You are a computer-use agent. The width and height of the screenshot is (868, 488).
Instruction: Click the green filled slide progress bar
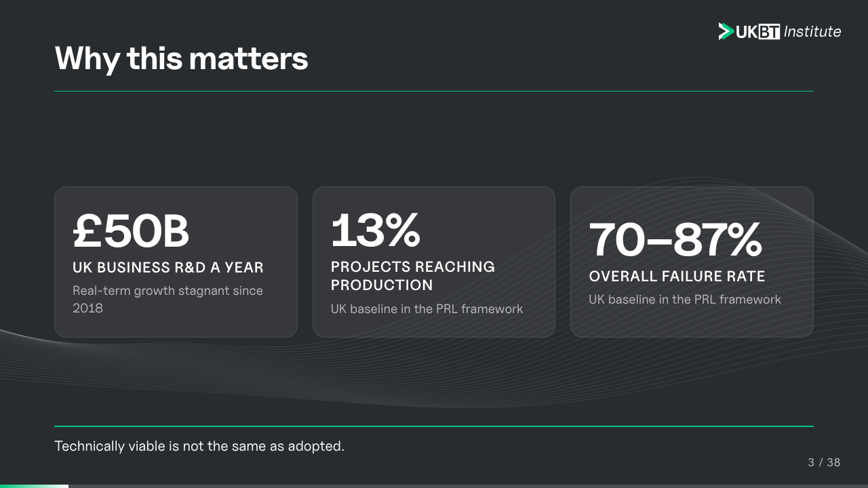pyautogui.click(x=34, y=486)
